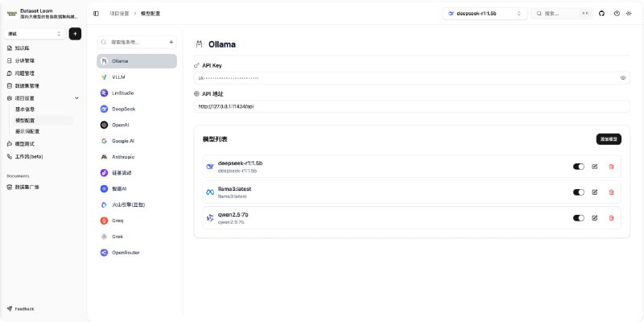The width and height of the screenshot is (644, 322).
Task: Edit the deepseek-r1:1.5b model
Action: [594, 167]
